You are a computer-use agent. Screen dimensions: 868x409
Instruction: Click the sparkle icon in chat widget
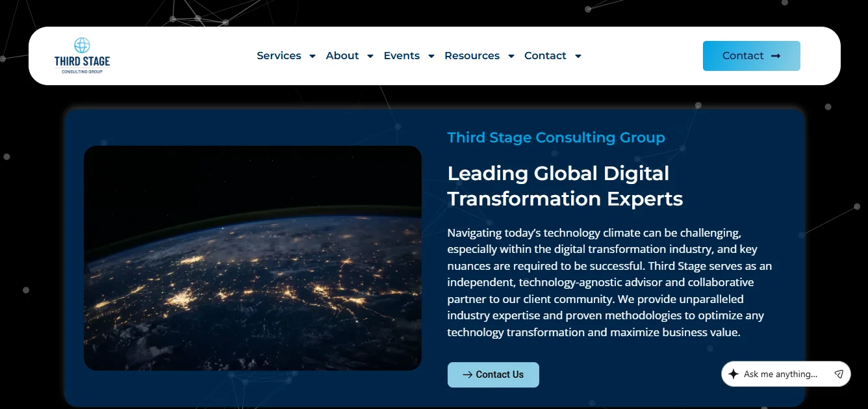click(734, 374)
